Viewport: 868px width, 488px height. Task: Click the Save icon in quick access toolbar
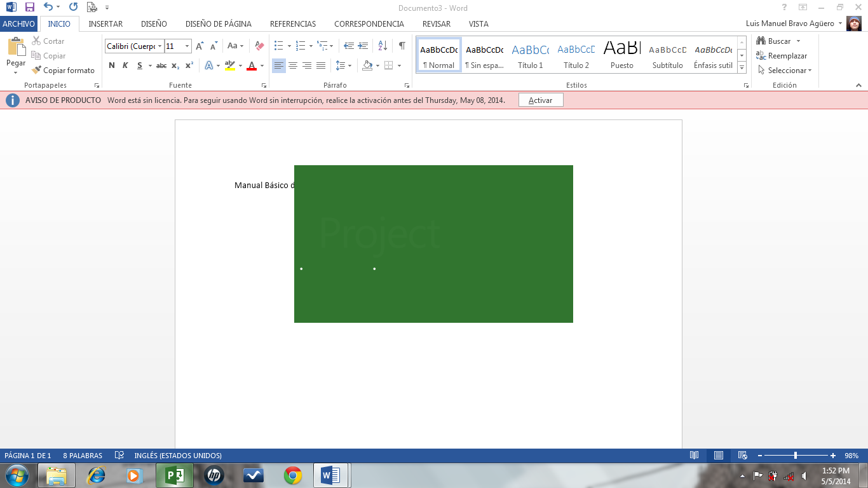[29, 8]
